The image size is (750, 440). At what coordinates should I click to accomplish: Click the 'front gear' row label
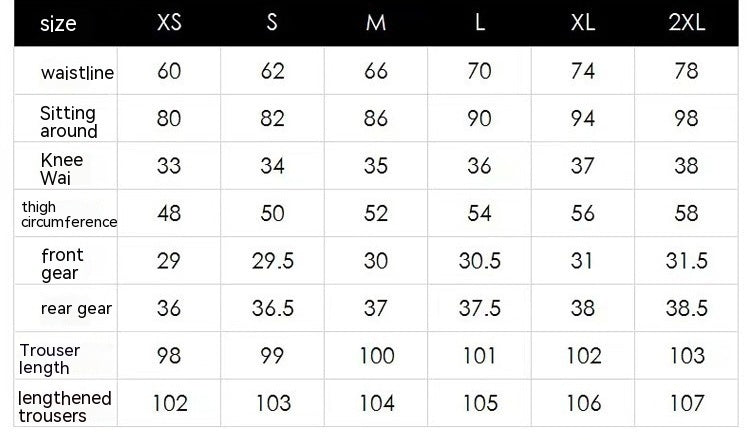(x=62, y=263)
